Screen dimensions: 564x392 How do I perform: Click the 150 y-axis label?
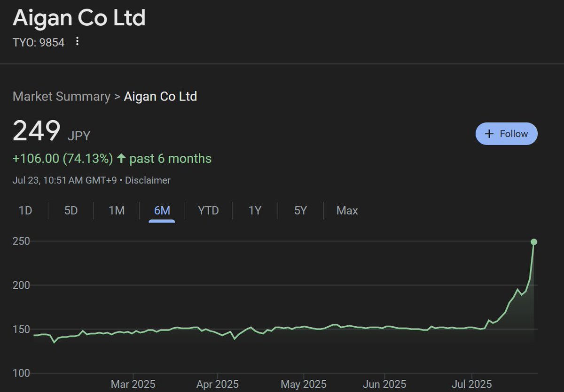(x=22, y=329)
